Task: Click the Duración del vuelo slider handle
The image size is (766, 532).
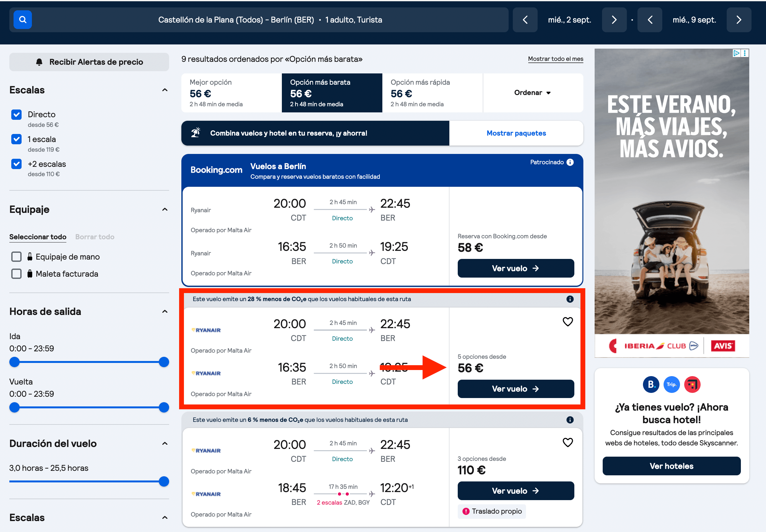Action: coord(164,481)
